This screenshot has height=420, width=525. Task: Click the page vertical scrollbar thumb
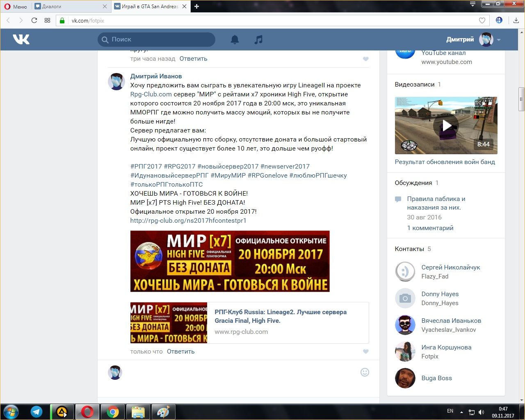tap(521, 99)
